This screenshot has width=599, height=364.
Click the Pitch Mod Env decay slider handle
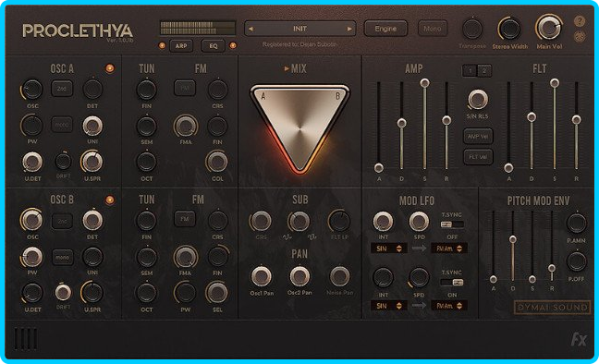(x=513, y=239)
